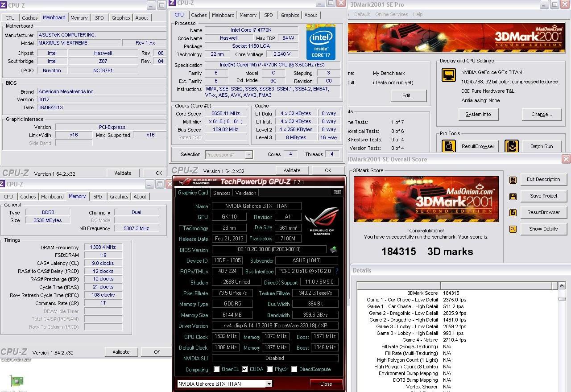Click the ResultBrowser button in Pro Tools
The image size is (571, 392).
(478, 146)
